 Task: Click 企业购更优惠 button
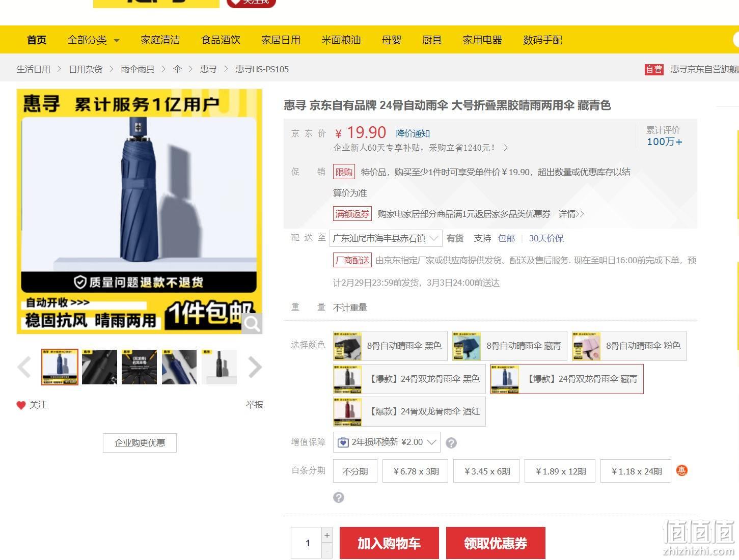pyautogui.click(x=140, y=443)
